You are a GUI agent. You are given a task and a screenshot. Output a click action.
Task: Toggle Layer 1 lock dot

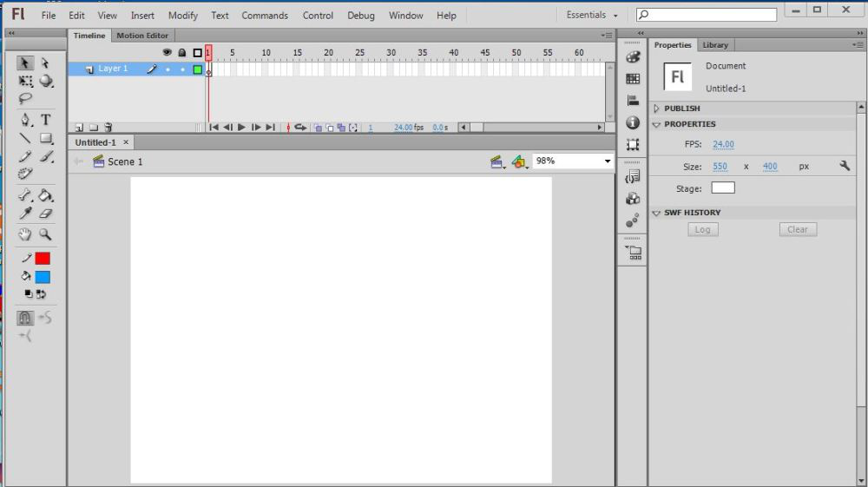click(x=182, y=69)
